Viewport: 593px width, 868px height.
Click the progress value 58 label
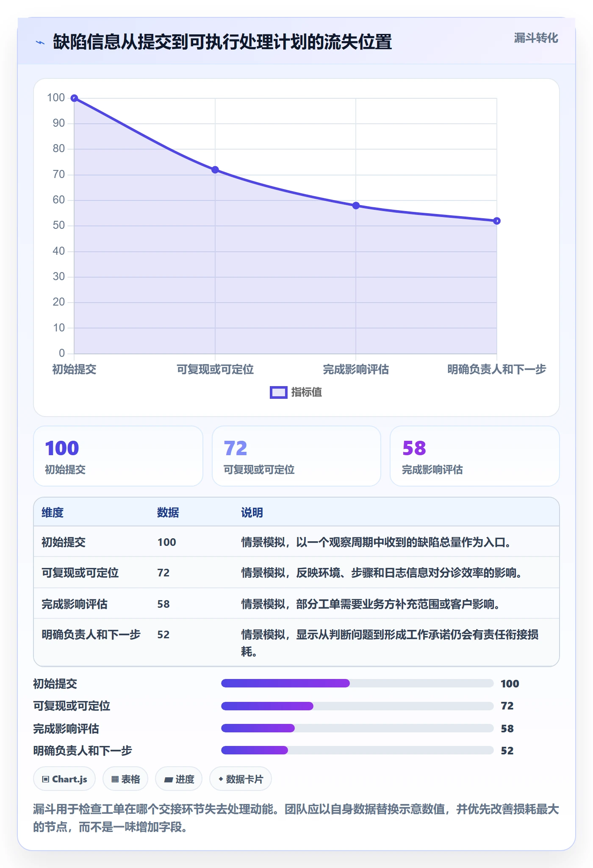[507, 729]
